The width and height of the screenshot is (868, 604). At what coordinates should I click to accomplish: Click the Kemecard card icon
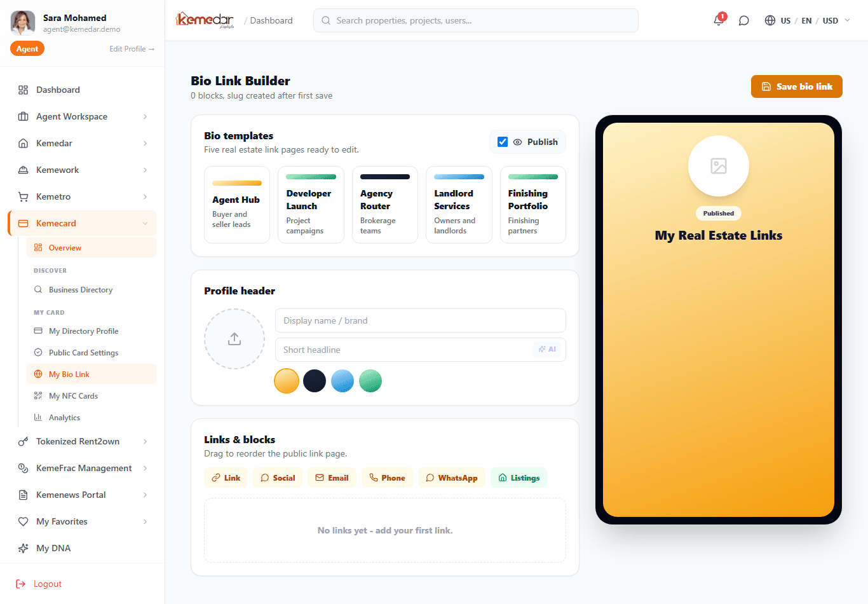pyautogui.click(x=24, y=223)
